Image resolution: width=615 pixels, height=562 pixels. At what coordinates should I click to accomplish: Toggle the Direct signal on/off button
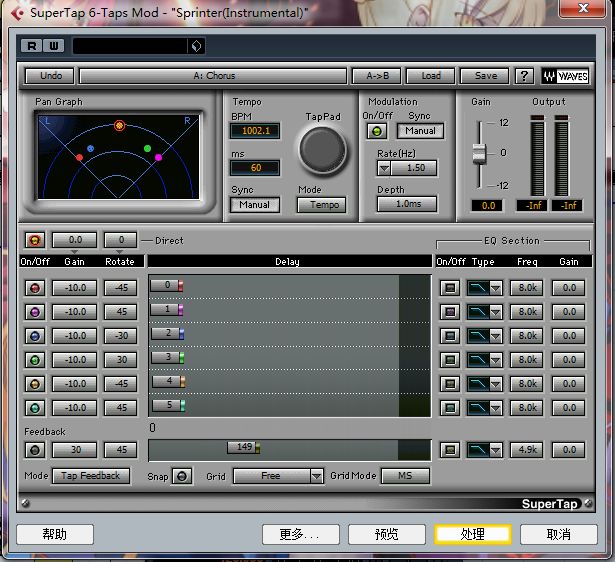click(35, 240)
